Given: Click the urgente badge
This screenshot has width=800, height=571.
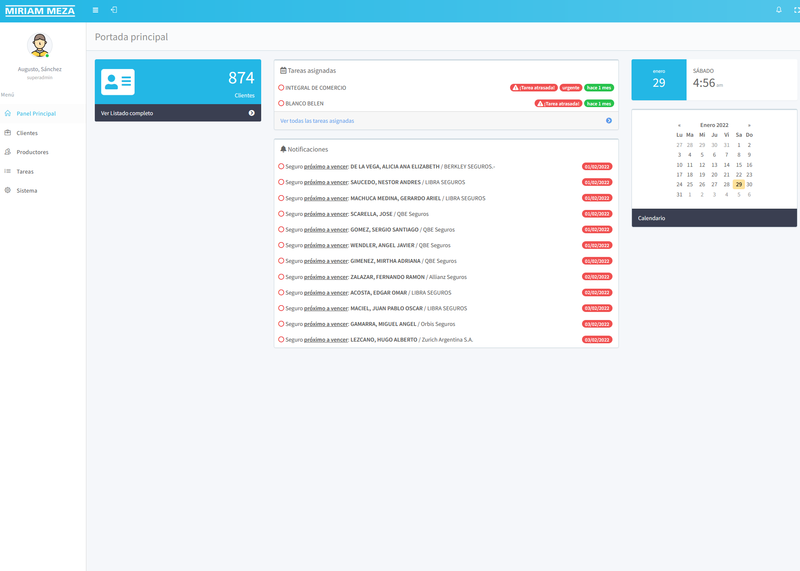Looking at the screenshot, I should tap(571, 88).
